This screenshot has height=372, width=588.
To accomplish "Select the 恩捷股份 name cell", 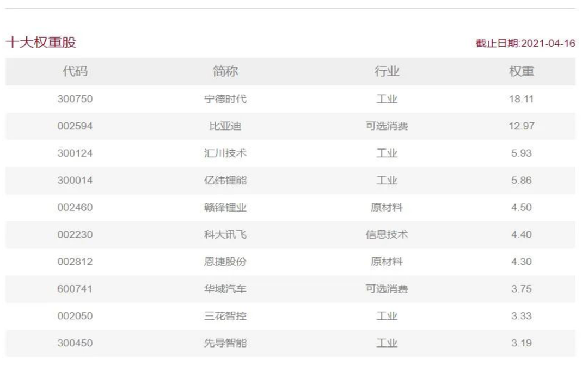I will [225, 262].
